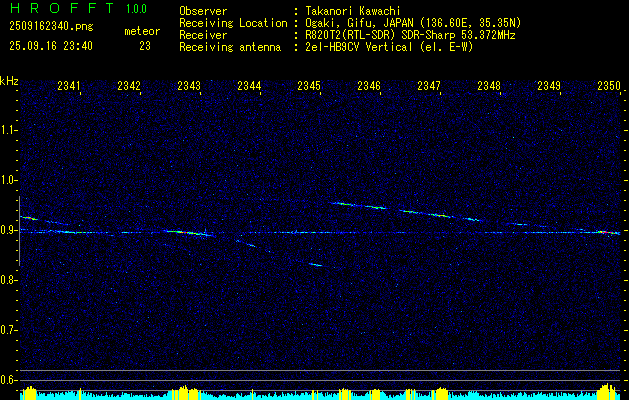Click the timestamp 25.09.16 23:40
629x400 pixels.
pos(51,46)
